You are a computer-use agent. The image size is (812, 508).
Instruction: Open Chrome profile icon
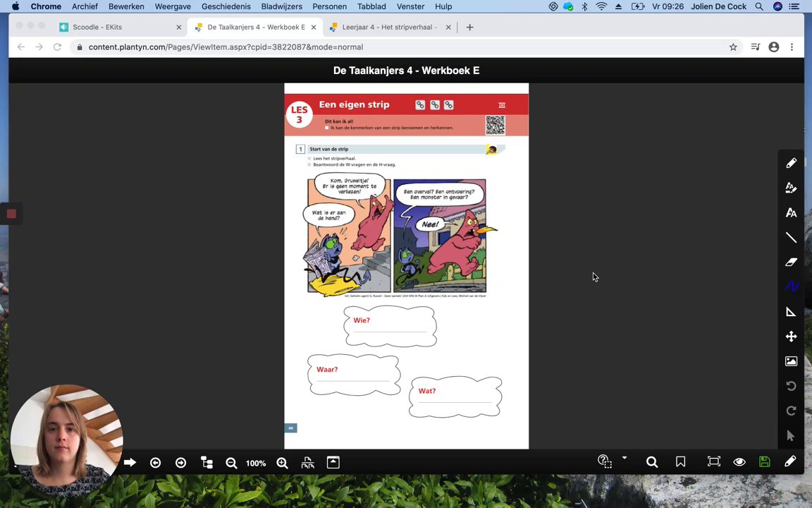774,47
